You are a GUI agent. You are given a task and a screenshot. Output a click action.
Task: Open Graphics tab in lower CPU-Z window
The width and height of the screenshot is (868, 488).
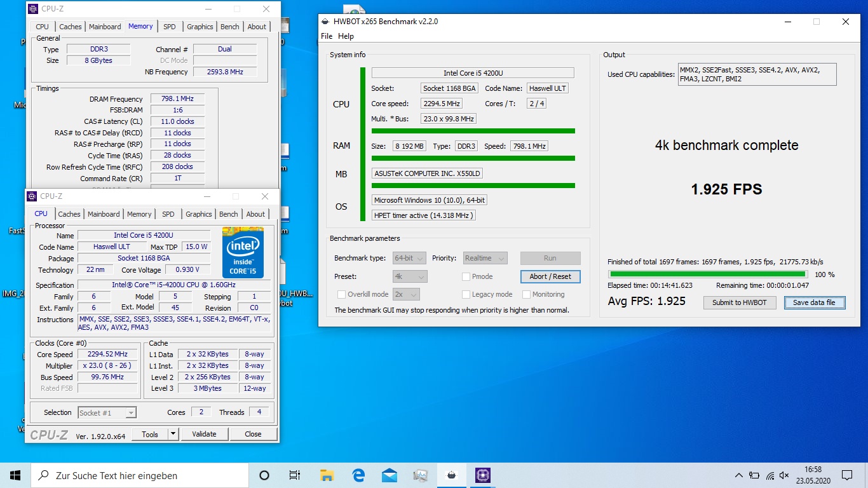[x=199, y=214]
